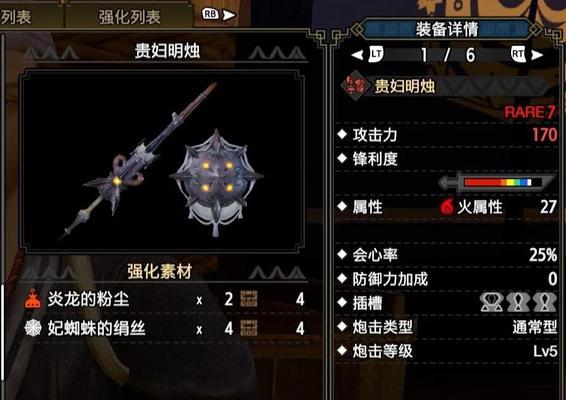Click the sharpness gauge color bar
566x400 pixels.
[x=498, y=182]
